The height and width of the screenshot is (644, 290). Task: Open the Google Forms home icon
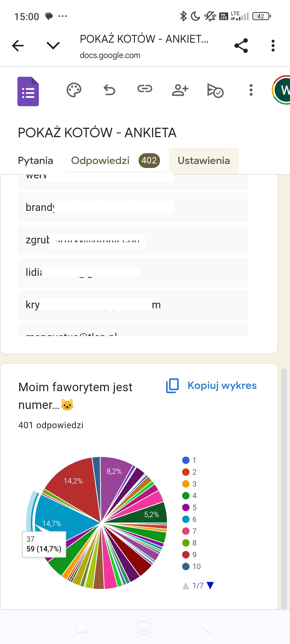tap(28, 92)
